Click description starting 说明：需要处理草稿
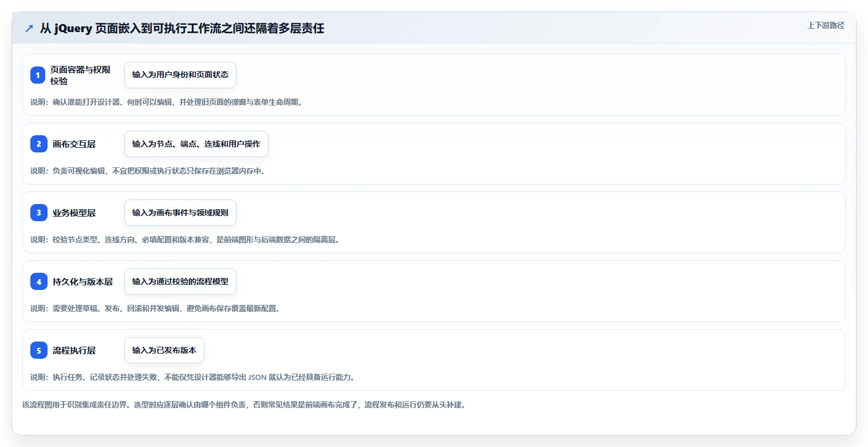868x447 pixels. (x=155, y=308)
